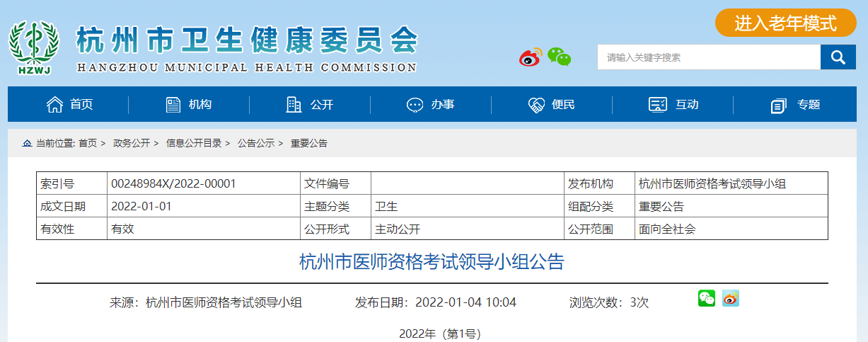Toggle 进入老年模式 senior mode
868x342 pixels.
pyautogui.click(x=785, y=23)
